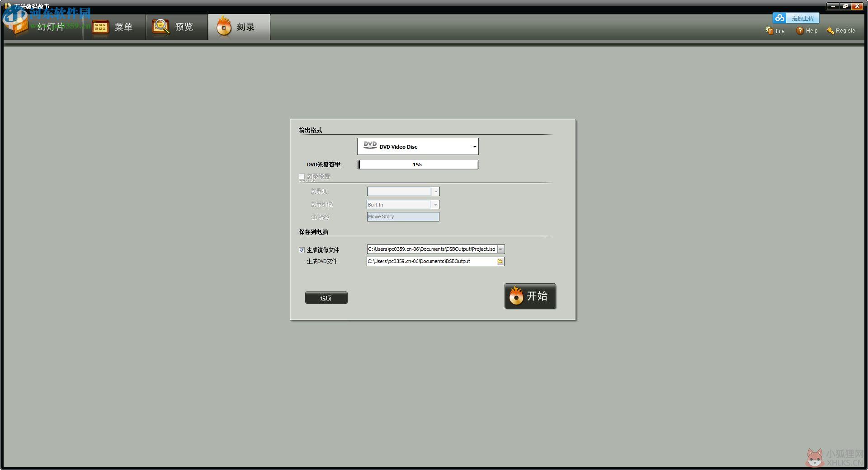This screenshot has height=470, width=868.
Task: Open the DVD Video Disc format dropdown
Action: point(418,146)
